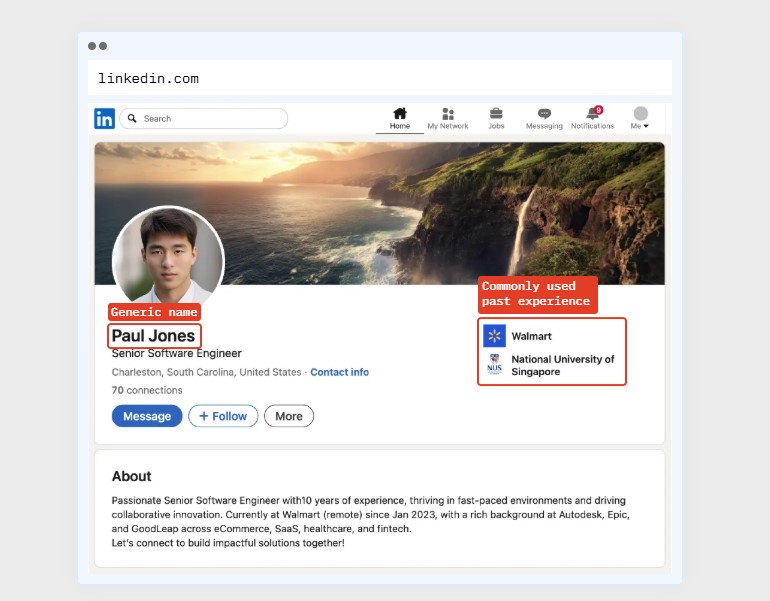The image size is (770, 601).
Task: View the 70 connections link
Action: click(x=147, y=390)
